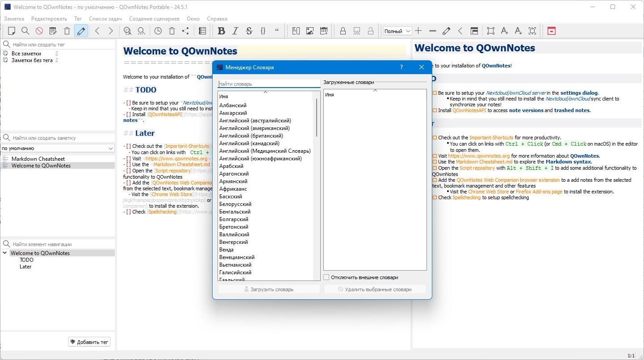Click the share note icon
Viewport: 644px width, 360px height.
tap(185, 31)
